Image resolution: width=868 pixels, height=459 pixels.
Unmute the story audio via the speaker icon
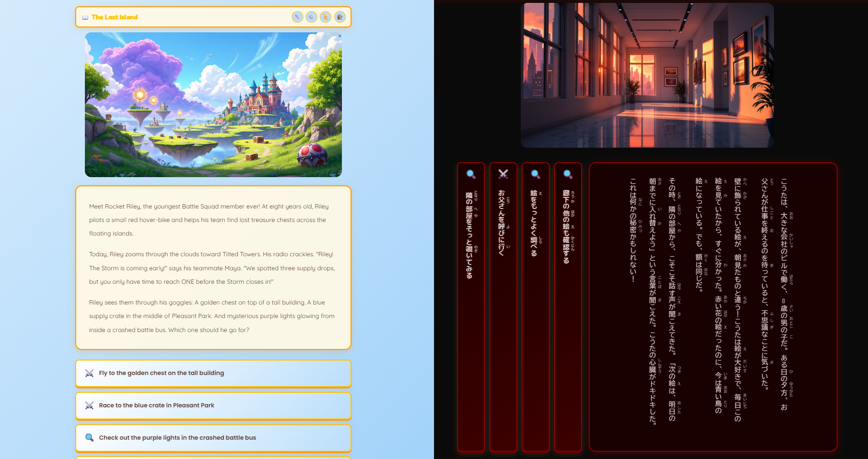click(297, 17)
